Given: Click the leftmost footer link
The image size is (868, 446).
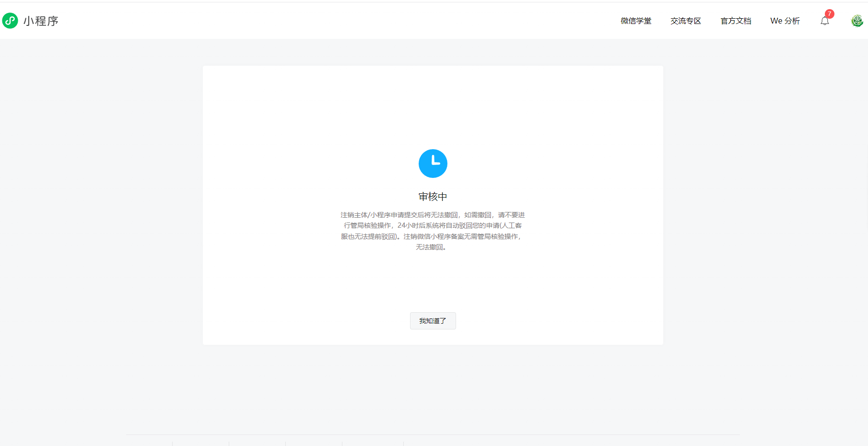Looking at the screenshot, I should (149, 444).
